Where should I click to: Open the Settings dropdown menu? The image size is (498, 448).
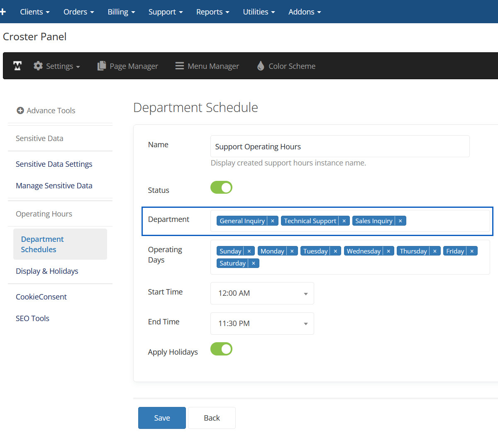pos(57,66)
